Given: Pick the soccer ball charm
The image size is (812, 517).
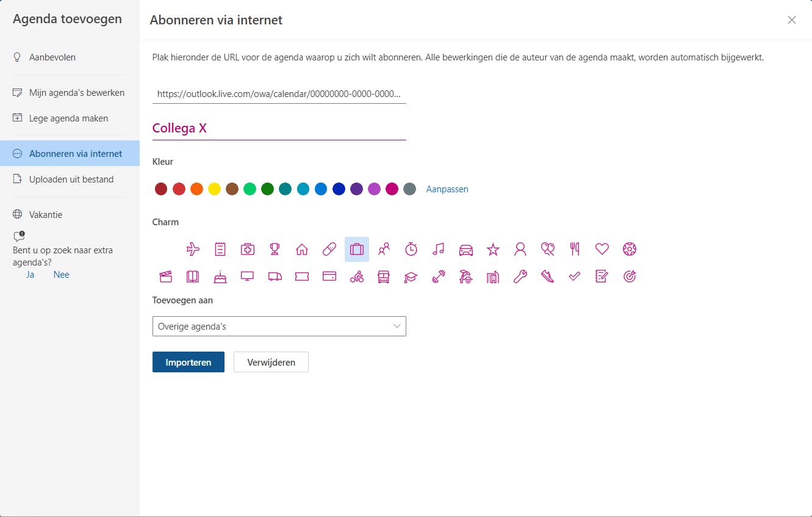Looking at the screenshot, I should pyautogui.click(x=630, y=249).
